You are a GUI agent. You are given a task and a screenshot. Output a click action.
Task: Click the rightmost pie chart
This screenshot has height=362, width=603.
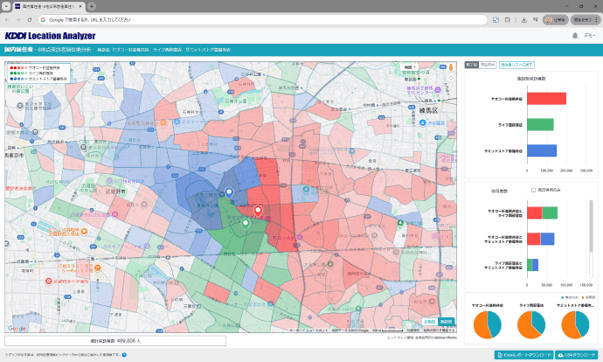coord(575,325)
